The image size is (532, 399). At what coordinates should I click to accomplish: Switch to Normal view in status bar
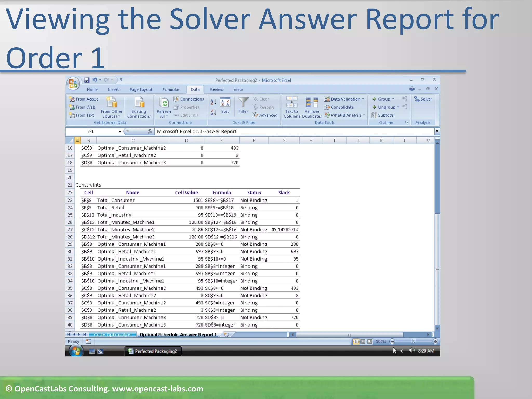coord(356,342)
